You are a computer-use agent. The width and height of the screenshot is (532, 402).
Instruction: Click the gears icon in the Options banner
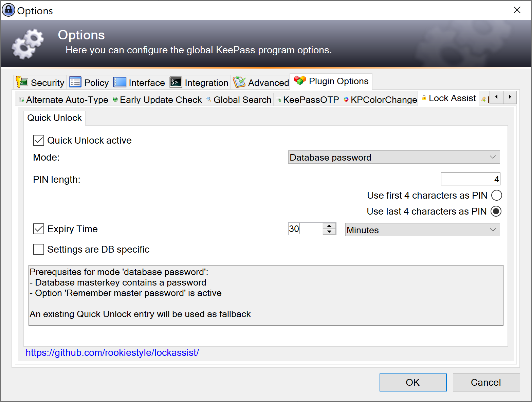28,44
